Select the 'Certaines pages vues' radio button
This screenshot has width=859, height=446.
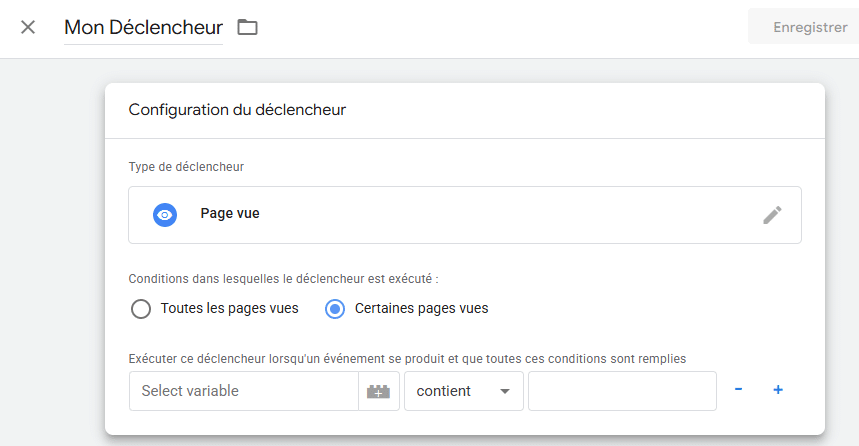pyautogui.click(x=336, y=309)
